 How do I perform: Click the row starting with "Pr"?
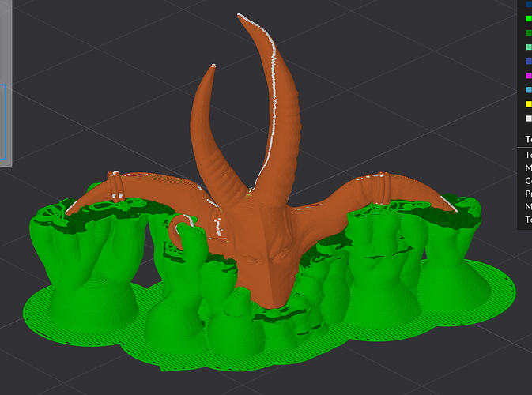[525, 194]
